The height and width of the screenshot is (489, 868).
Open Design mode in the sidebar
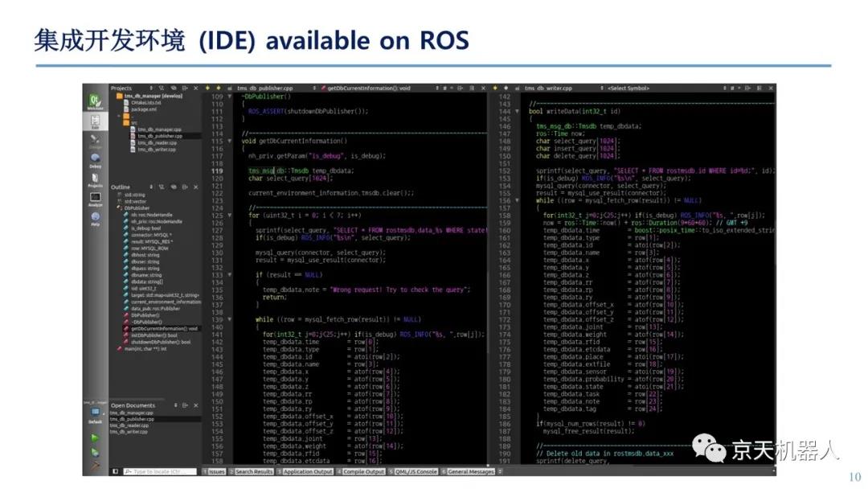(95, 142)
